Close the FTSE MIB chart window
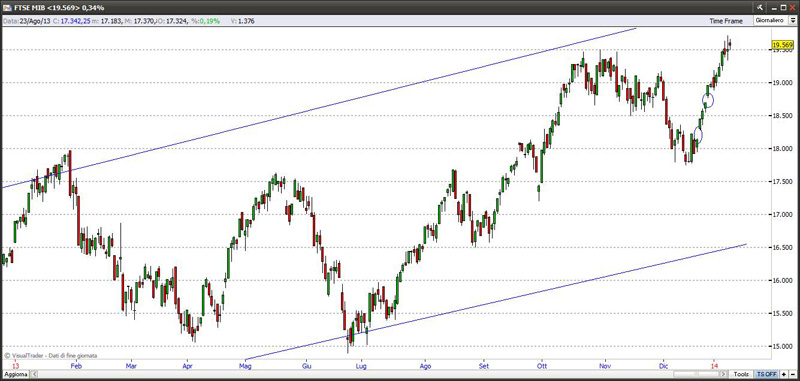The width and height of the screenshot is (800, 381). [792, 7]
